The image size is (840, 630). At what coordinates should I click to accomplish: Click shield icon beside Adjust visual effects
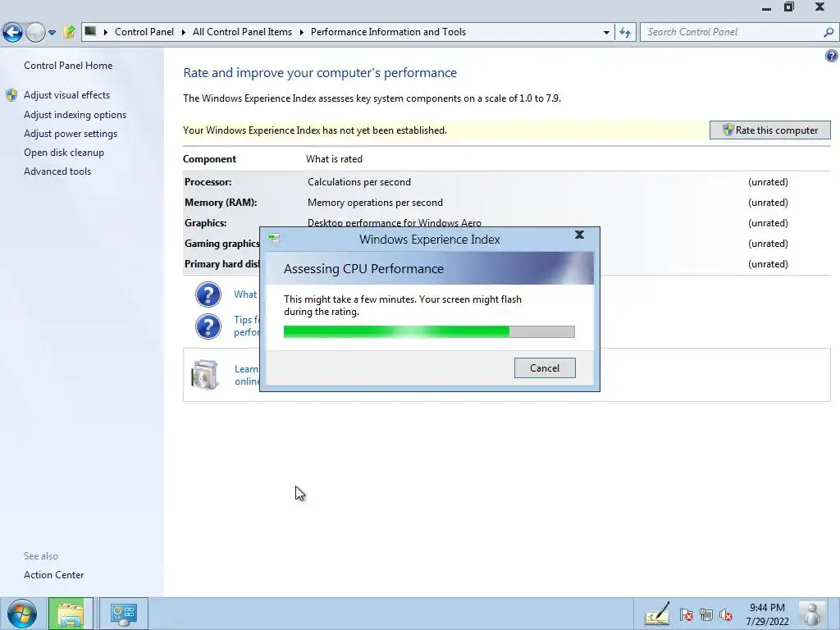[x=11, y=95]
